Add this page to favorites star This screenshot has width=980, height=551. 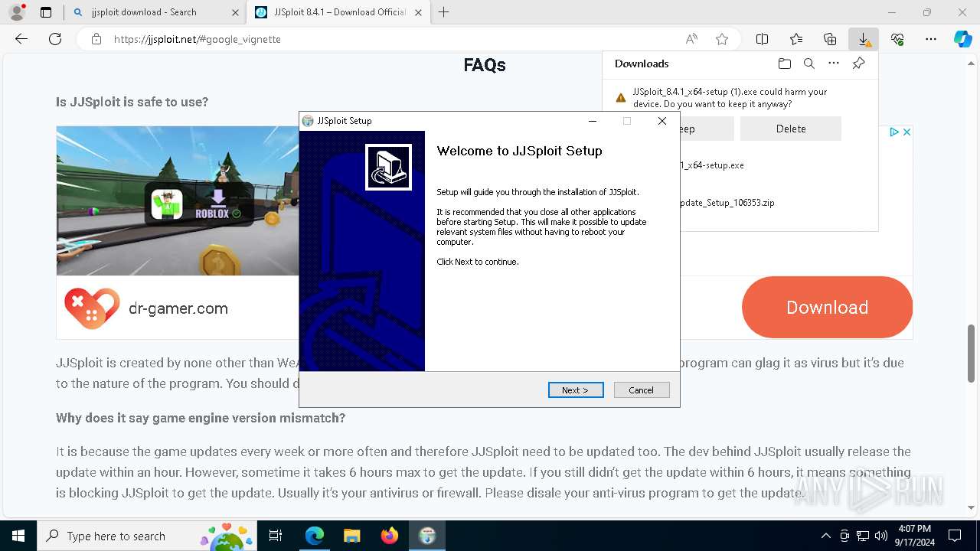click(x=721, y=39)
